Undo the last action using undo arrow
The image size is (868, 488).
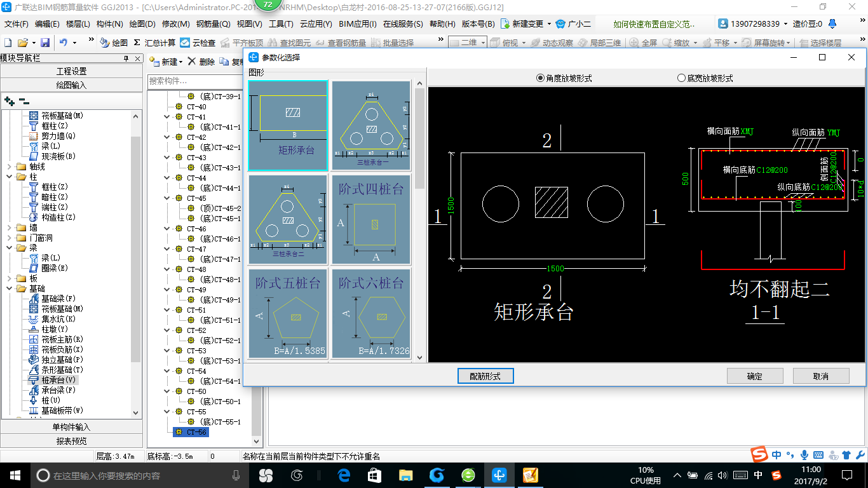64,43
